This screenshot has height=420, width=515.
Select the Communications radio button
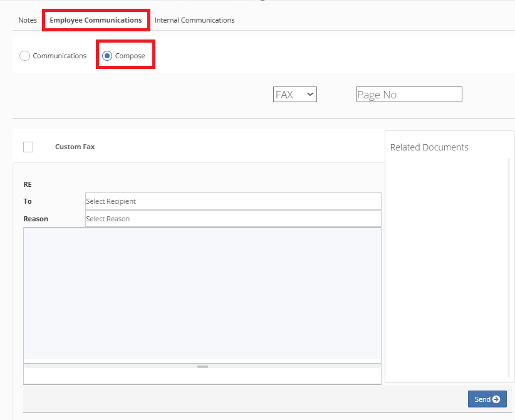(x=25, y=56)
